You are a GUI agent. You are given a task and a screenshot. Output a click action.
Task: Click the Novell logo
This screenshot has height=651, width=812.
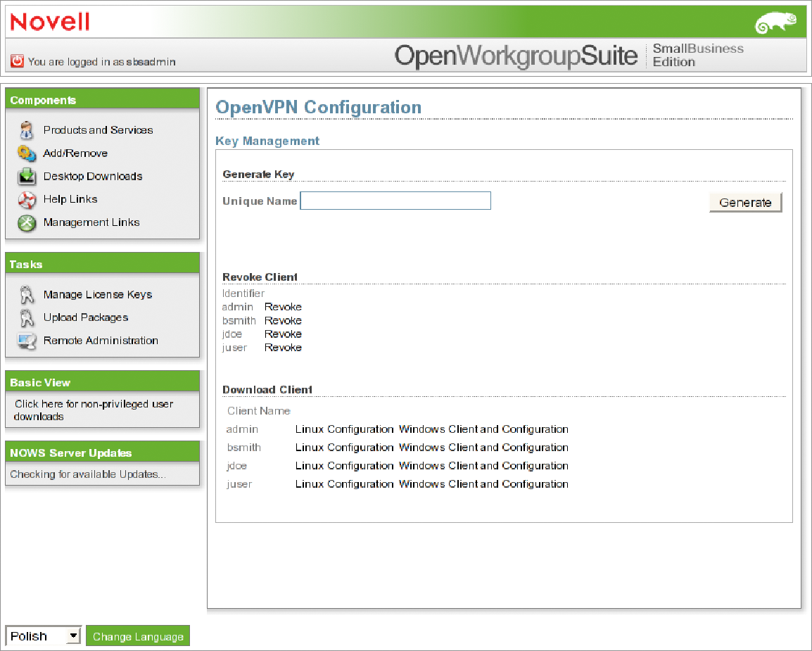50,22
